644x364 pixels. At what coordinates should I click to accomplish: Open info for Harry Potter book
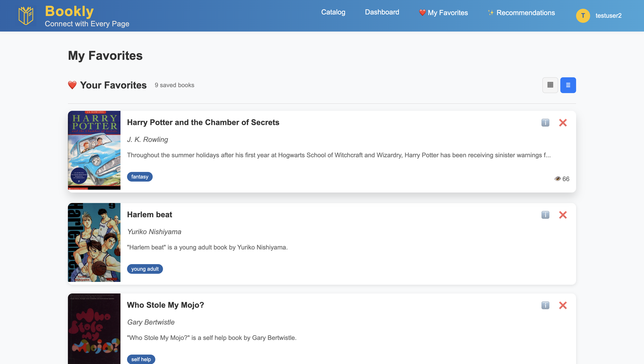pyautogui.click(x=545, y=123)
